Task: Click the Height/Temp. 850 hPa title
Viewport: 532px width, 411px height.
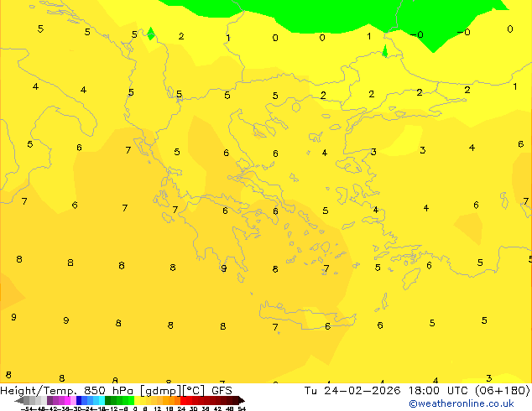Action: pyautogui.click(x=66, y=391)
